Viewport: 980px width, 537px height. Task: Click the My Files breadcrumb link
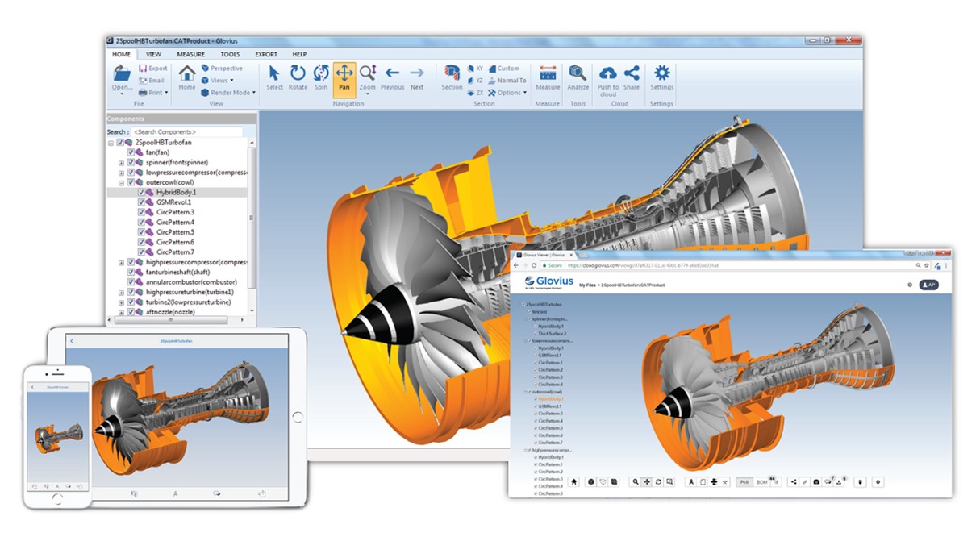click(588, 285)
